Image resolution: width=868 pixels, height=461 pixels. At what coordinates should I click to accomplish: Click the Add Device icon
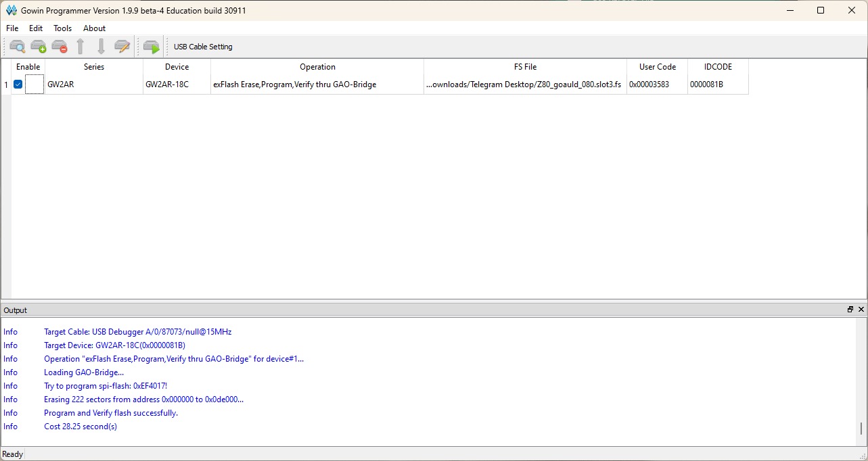click(x=39, y=47)
